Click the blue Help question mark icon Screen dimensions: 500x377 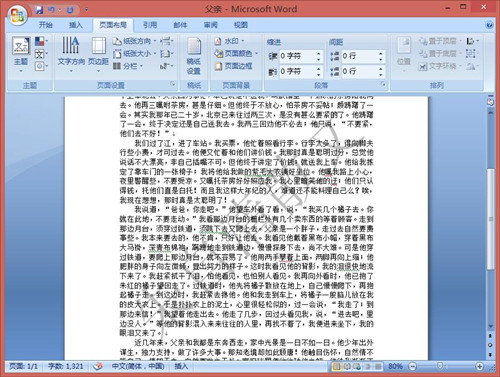(x=489, y=25)
